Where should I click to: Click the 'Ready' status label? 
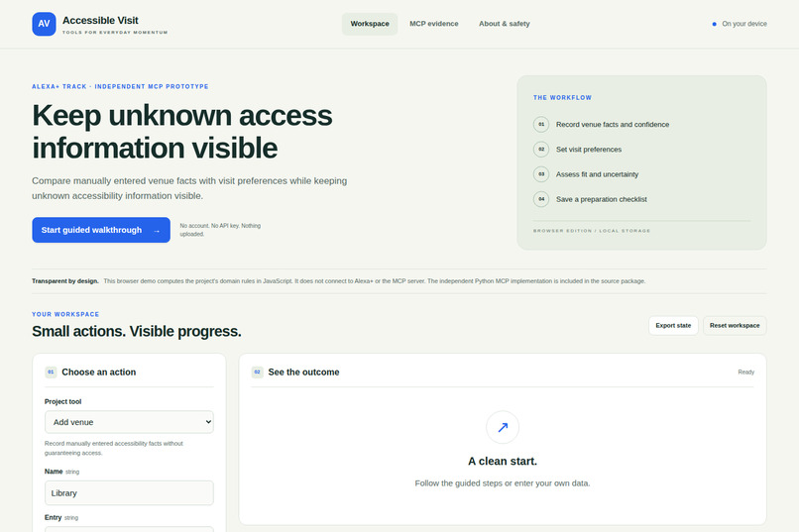746,372
